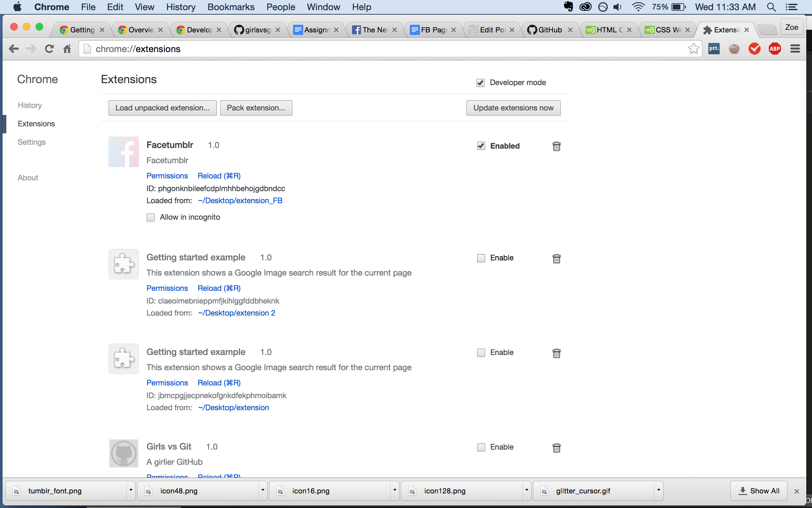Bookmark this page with the star icon
812x508 pixels.
[x=694, y=49]
